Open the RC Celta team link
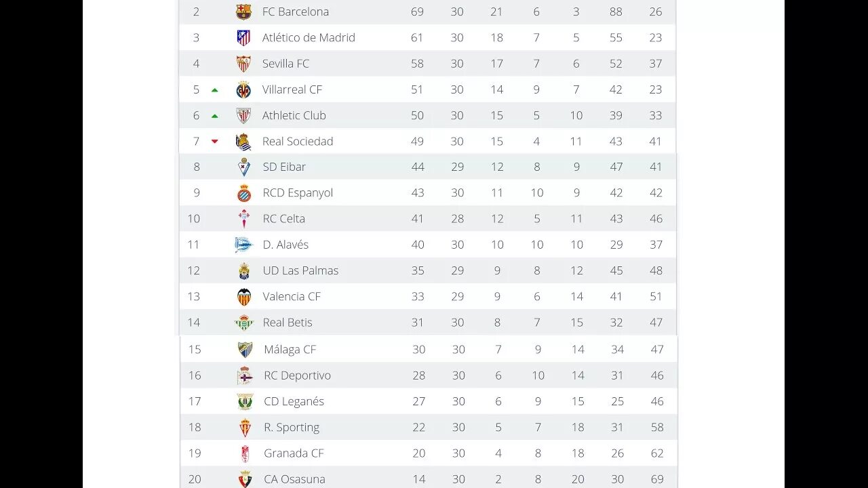The width and height of the screenshot is (868, 488). click(284, 219)
